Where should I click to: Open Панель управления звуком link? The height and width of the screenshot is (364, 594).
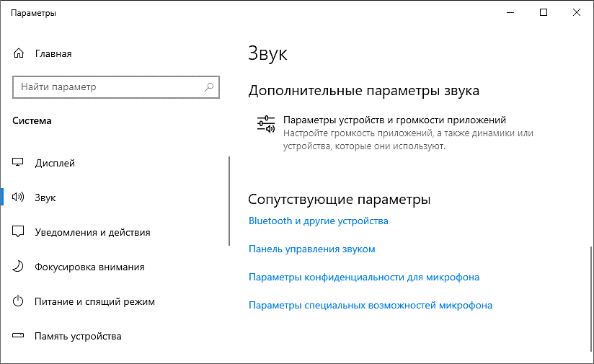(x=311, y=249)
